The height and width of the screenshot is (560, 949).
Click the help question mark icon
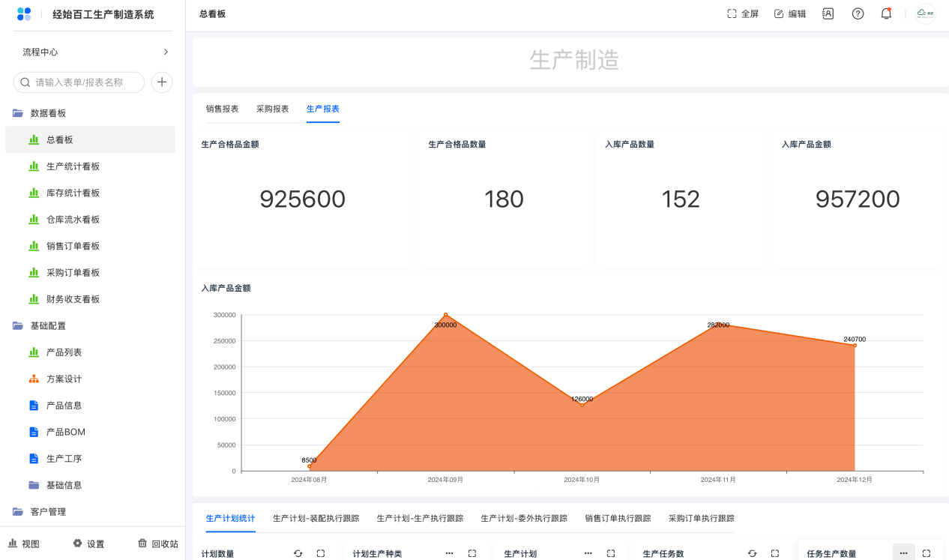858,13
